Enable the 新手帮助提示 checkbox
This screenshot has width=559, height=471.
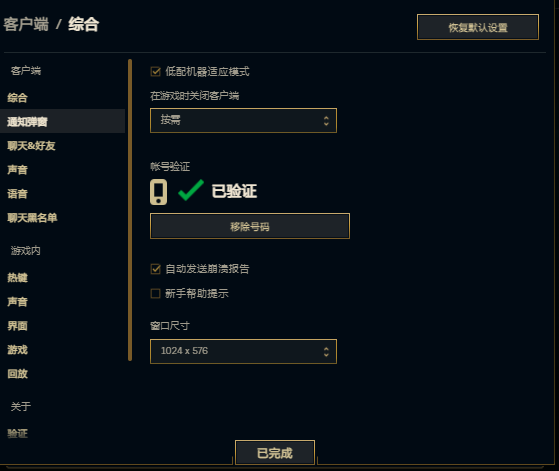click(155, 293)
